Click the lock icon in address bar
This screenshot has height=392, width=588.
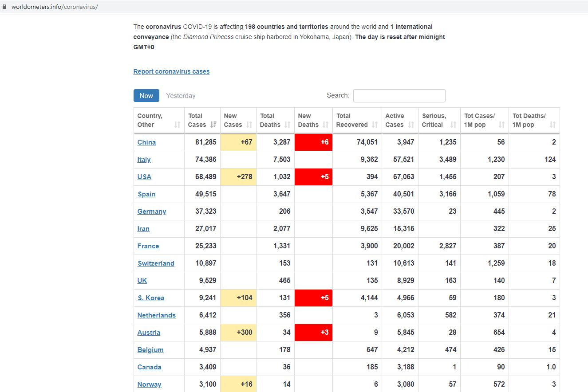click(x=5, y=7)
